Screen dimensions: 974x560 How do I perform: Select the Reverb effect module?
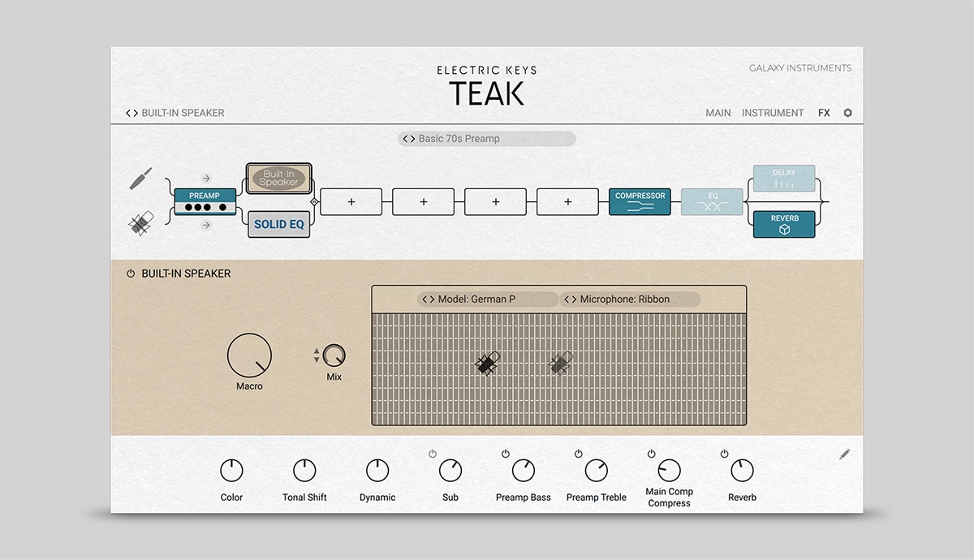(x=784, y=224)
